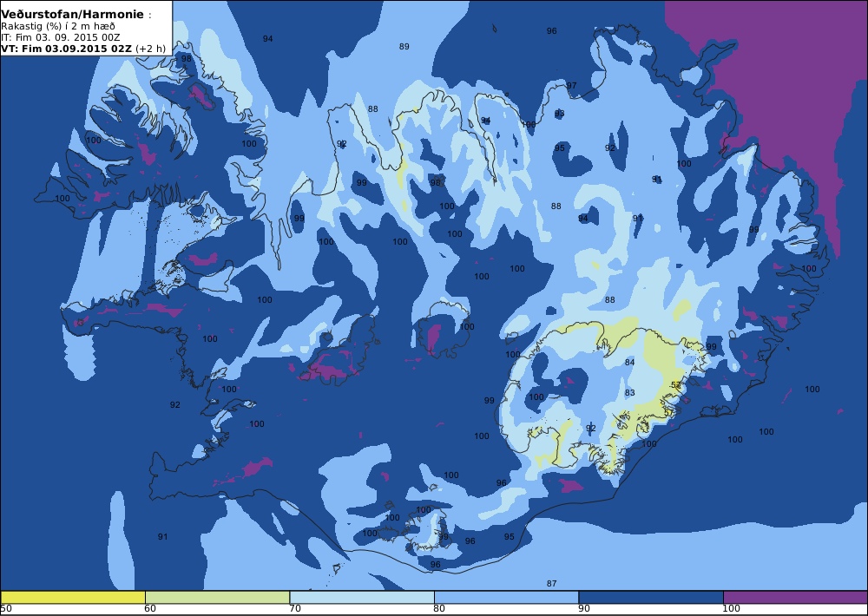
Task: Select the 'VT: Fim 03.09.2015 02Z (+2 h)' line
Action: (83, 48)
